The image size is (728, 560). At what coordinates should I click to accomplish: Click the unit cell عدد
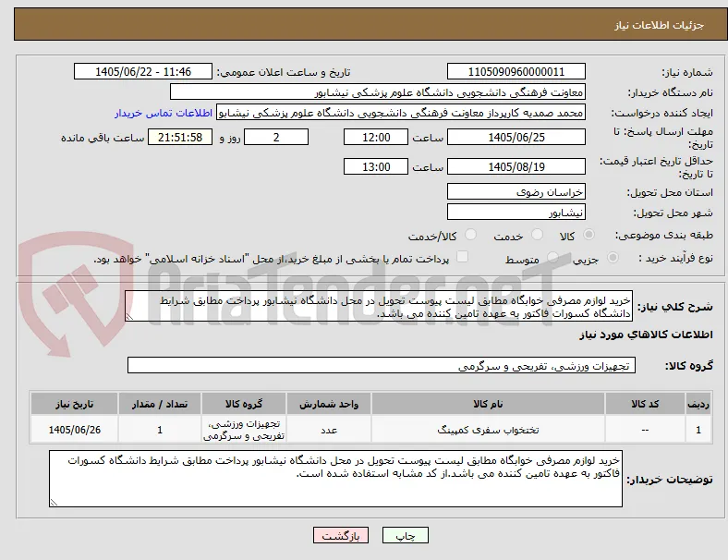click(329, 430)
